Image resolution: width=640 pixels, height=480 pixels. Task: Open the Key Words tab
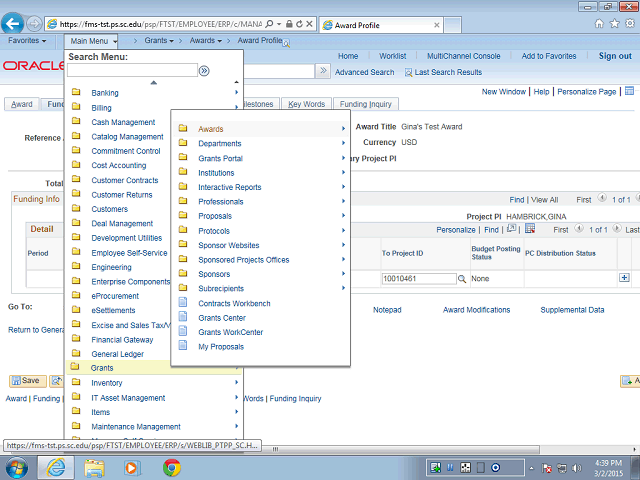306,104
